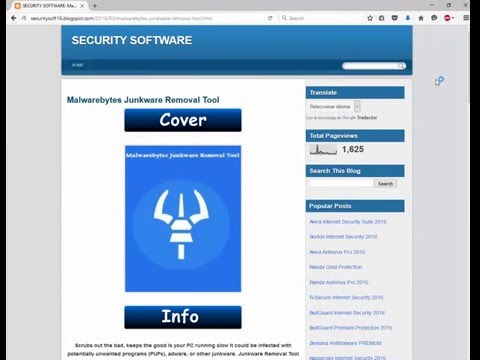Bookmark this page with the star icon

[x=370, y=18]
